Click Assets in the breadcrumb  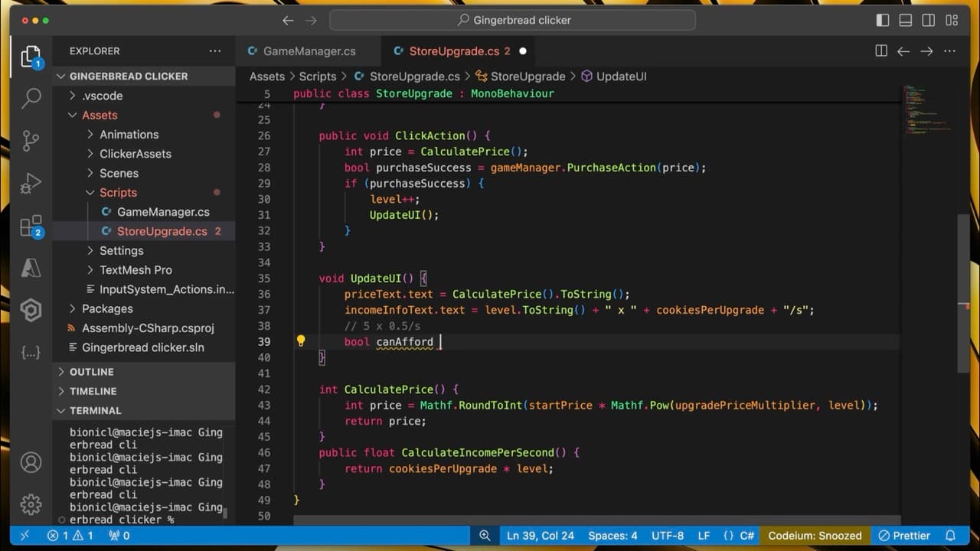(266, 77)
